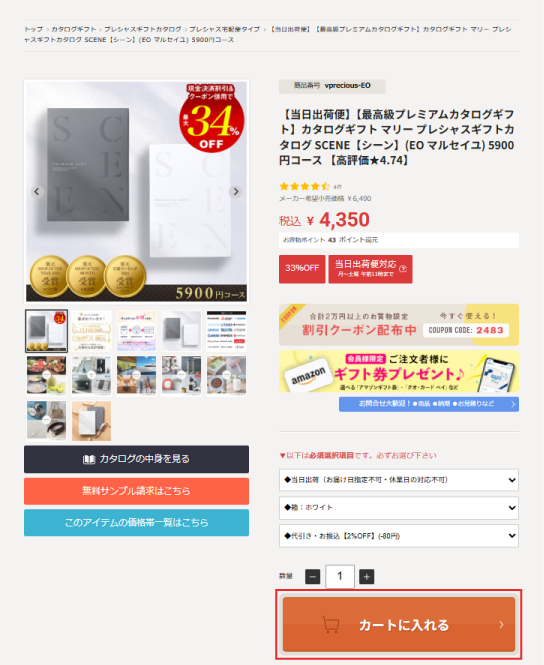Show the previous product image with left arrow

click(x=37, y=192)
